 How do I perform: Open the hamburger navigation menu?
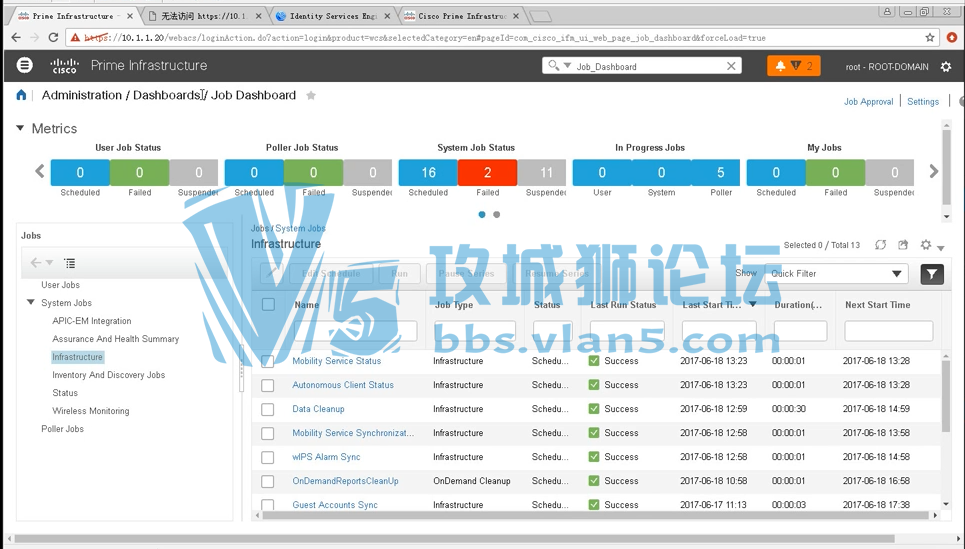pos(25,65)
